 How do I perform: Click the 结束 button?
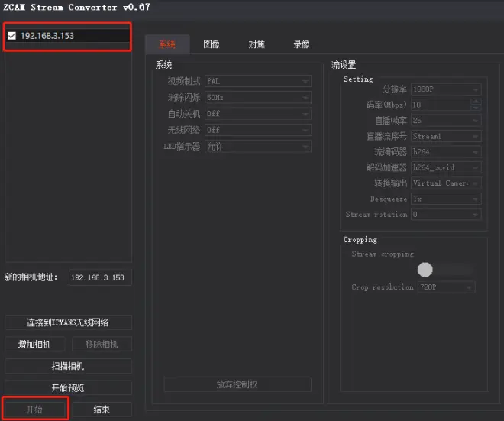pyautogui.click(x=102, y=409)
